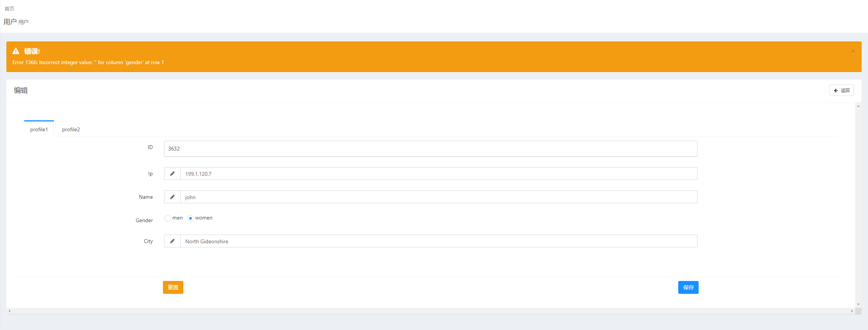868x330 pixels.
Task: Click the 用户 page heading link
Action: (9, 21)
